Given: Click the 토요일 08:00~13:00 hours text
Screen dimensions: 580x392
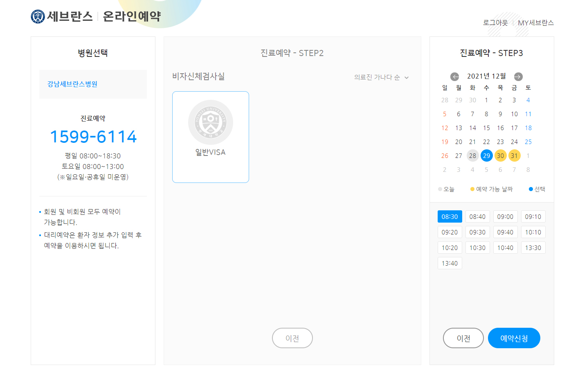Looking at the screenshot, I should [x=93, y=167].
